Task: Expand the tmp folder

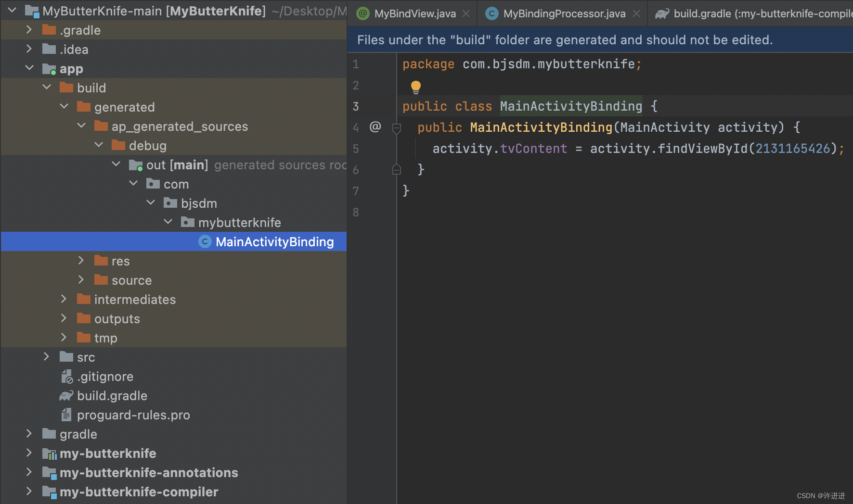Action: (x=64, y=337)
